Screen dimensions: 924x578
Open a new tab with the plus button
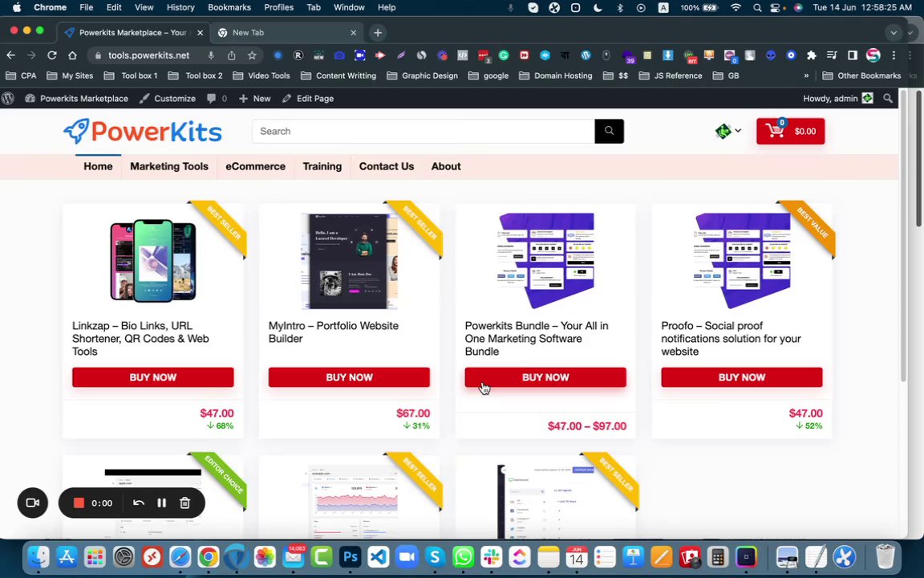[378, 32]
